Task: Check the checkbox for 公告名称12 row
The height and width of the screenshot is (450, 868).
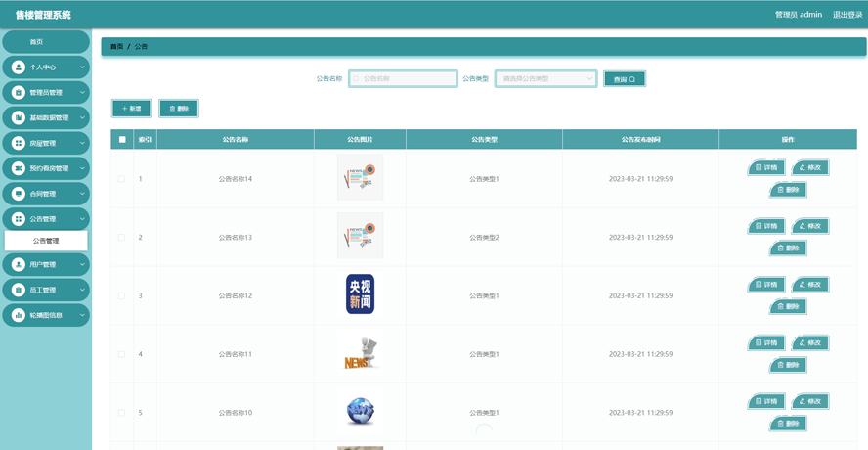Action: click(122, 296)
